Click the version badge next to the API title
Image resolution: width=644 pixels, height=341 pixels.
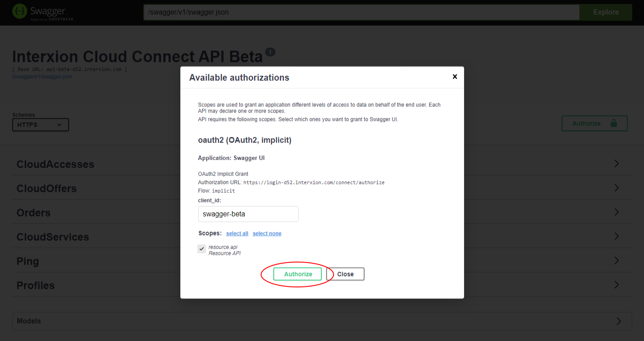click(270, 52)
